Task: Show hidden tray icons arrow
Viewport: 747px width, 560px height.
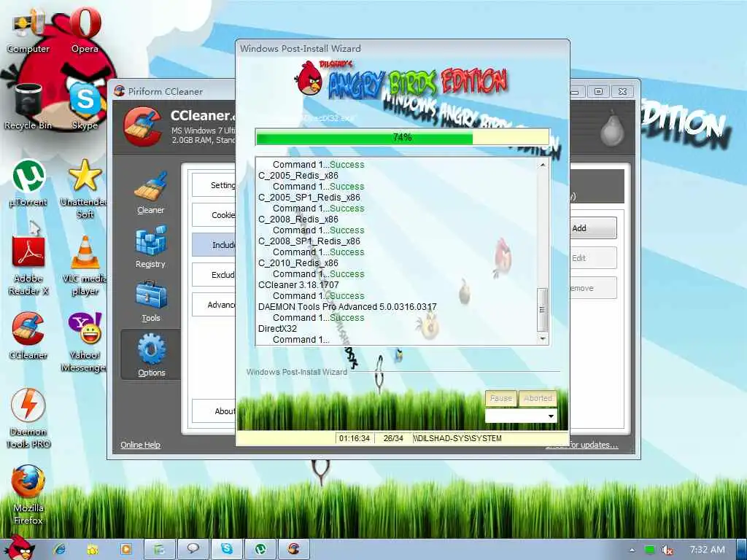Action: pos(632,550)
